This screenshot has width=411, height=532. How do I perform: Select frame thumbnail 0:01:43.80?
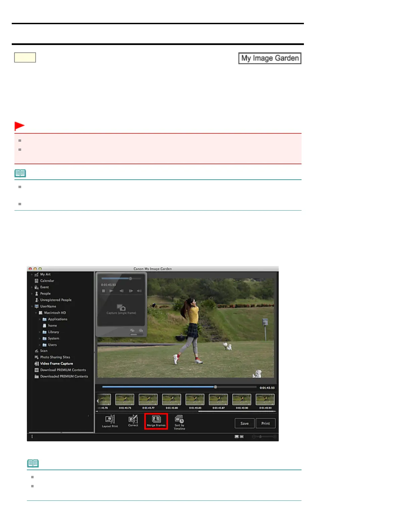[172, 400]
